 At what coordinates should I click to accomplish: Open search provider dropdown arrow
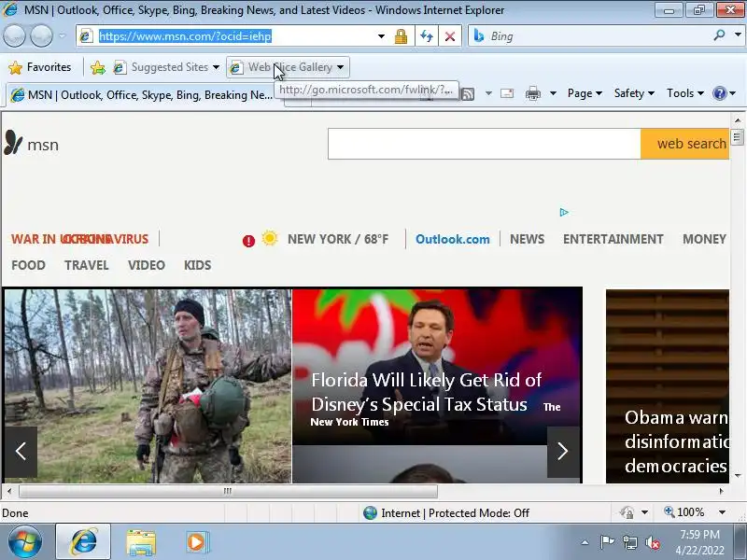point(738,35)
